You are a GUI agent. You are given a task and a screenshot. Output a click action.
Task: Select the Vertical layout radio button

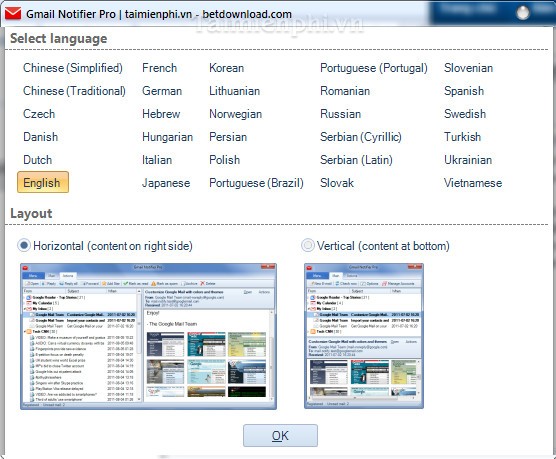click(x=307, y=245)
